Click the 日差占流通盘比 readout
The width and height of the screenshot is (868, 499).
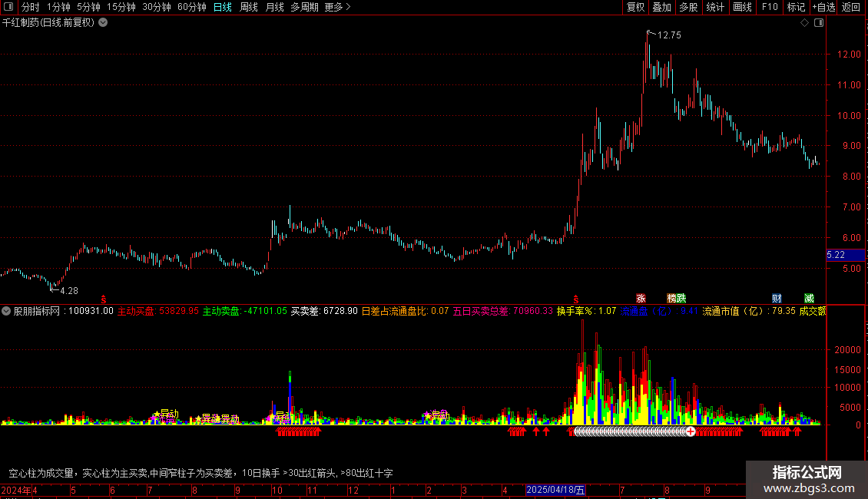(x=406, y=311)
